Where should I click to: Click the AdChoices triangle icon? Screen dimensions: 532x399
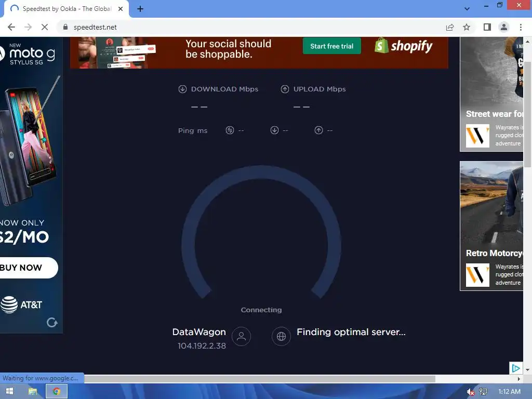pyautogui.click(x=516, y=368)
